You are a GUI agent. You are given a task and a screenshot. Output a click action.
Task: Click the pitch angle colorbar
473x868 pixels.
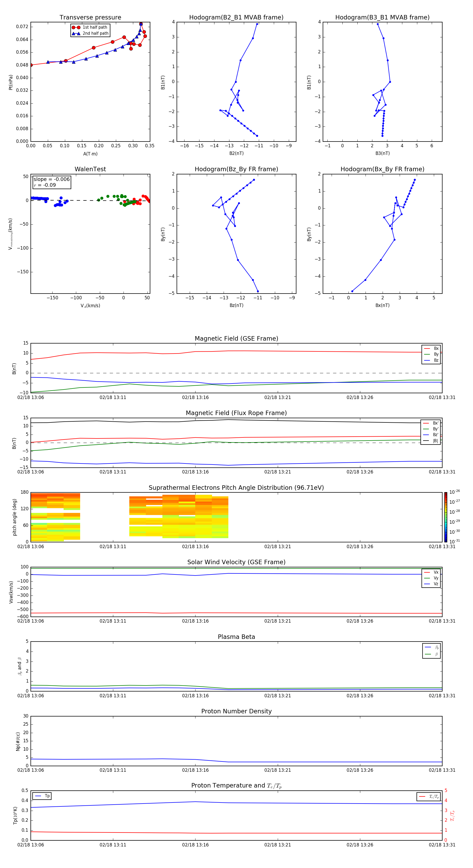(445, 517)
